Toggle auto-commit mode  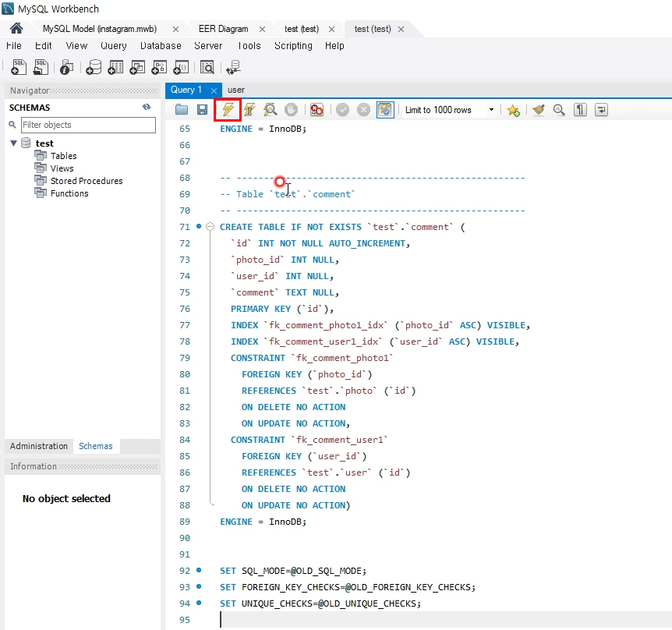pyautogui.click(x=385, y=110)
